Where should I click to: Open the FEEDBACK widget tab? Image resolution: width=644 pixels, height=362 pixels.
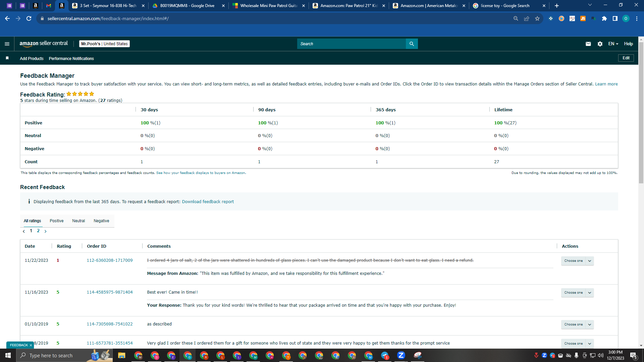coord(19,345)
